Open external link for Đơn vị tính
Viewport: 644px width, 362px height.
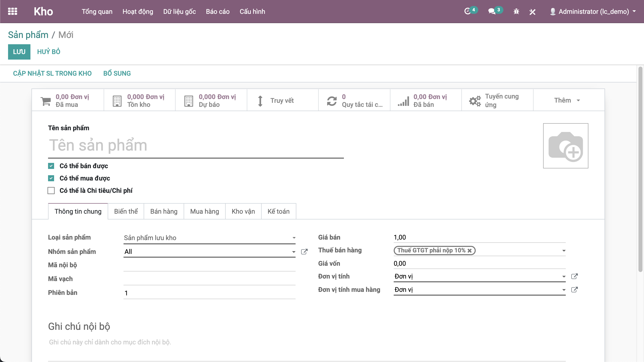574,276
